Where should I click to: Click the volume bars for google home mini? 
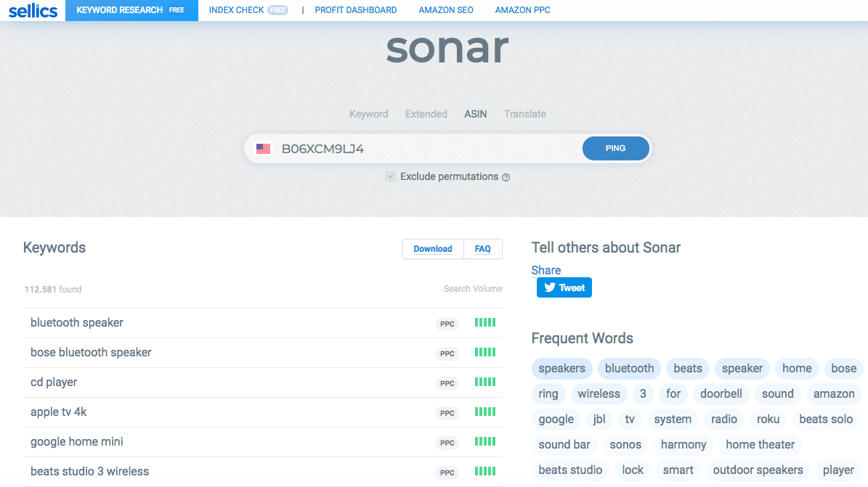click(x=485, y=441)
